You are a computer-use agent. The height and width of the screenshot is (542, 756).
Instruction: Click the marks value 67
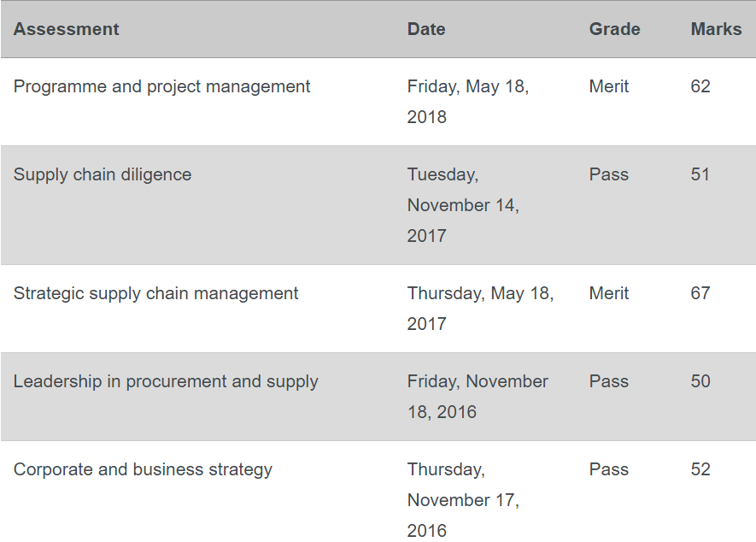700,293
